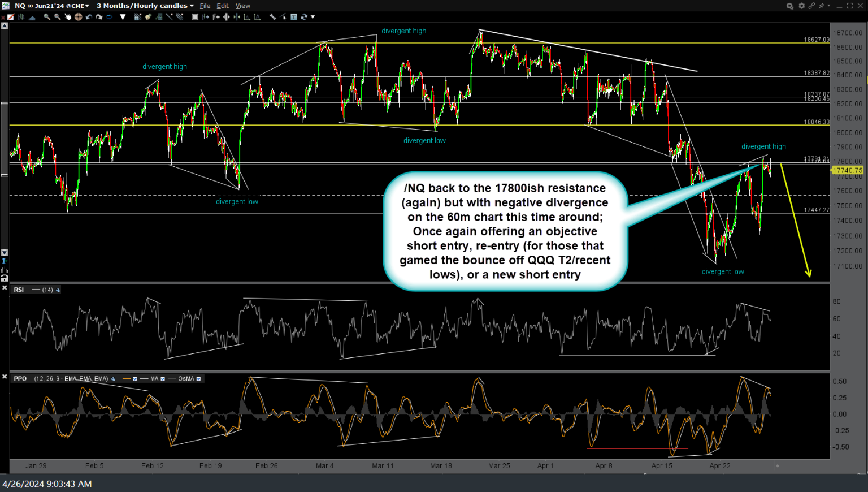The height and width of the screenshot is (492, 868).
Task: Click the 17447.27 price level label
Action: click(817, 210)
